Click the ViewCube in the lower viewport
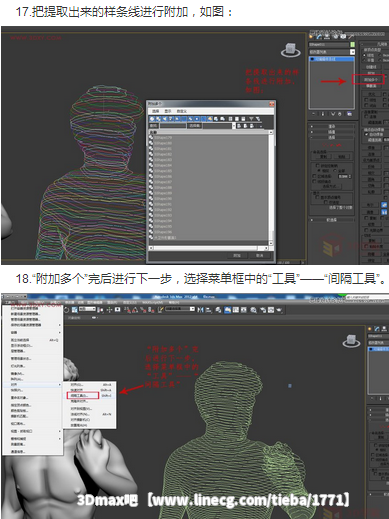 tap(351, 340)
